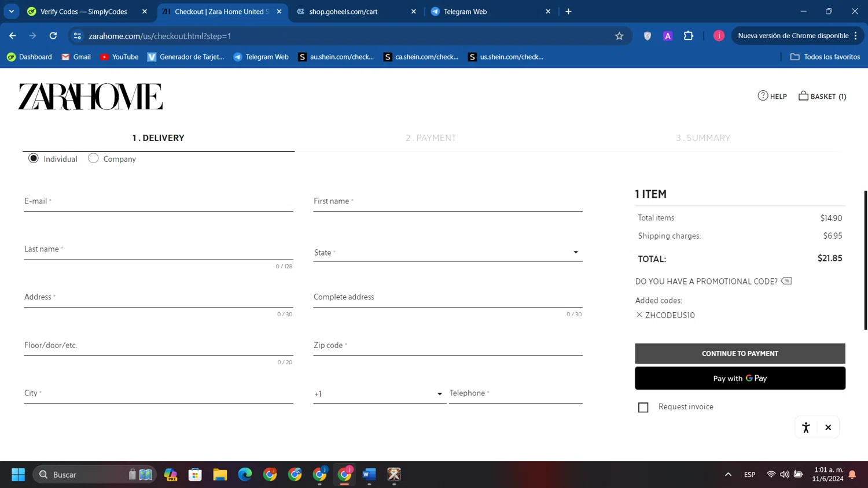Click Continue to Payment button
868x488 pixels.
tap(740, 353)
